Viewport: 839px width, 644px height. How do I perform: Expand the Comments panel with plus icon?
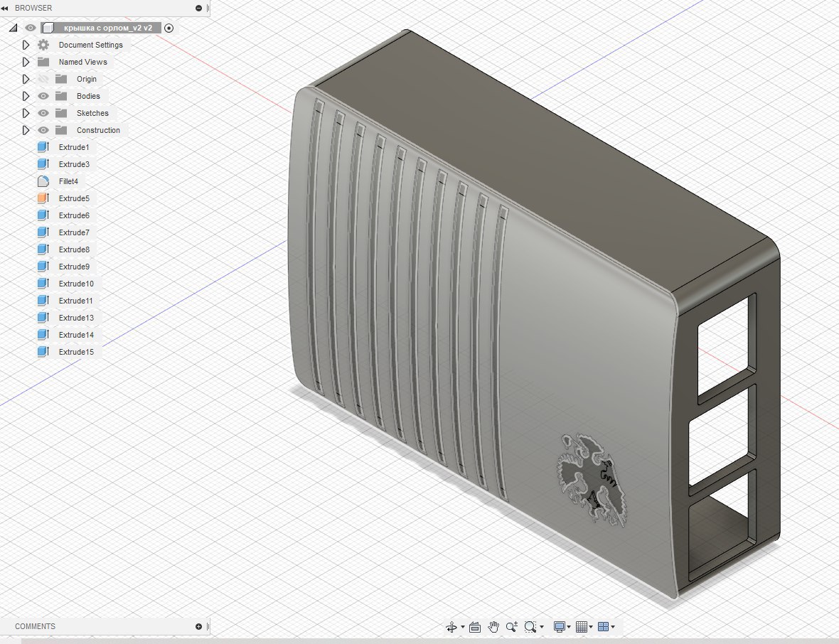(x=199, y=626)
